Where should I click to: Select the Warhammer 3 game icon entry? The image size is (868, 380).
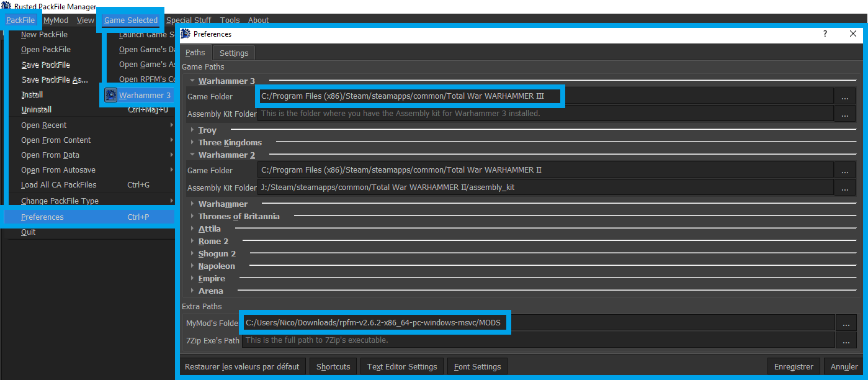pyautogui.click(x=110, y=95)
